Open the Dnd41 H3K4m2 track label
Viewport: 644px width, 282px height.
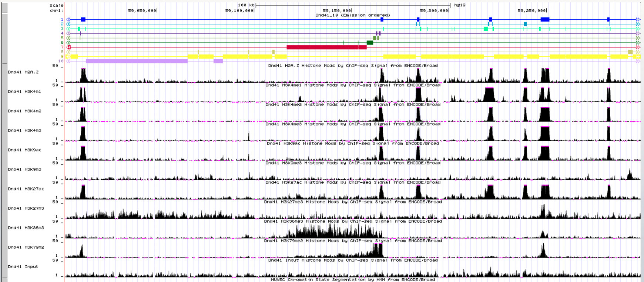[x=24, y=111]
